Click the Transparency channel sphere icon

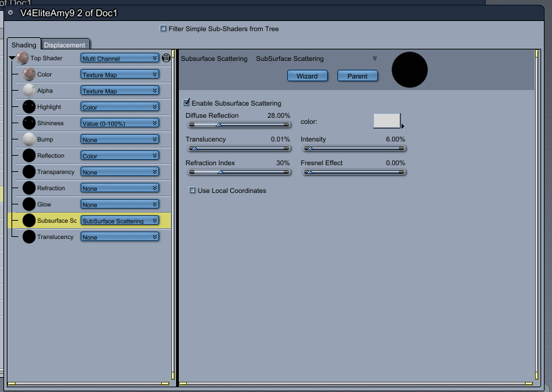(x=29, y=172)
